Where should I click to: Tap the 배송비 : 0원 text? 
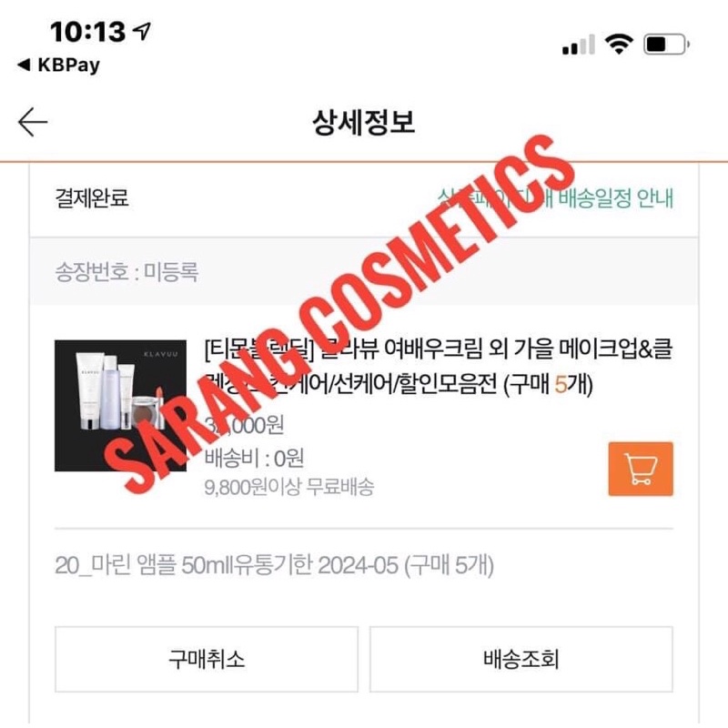point(254,459)
